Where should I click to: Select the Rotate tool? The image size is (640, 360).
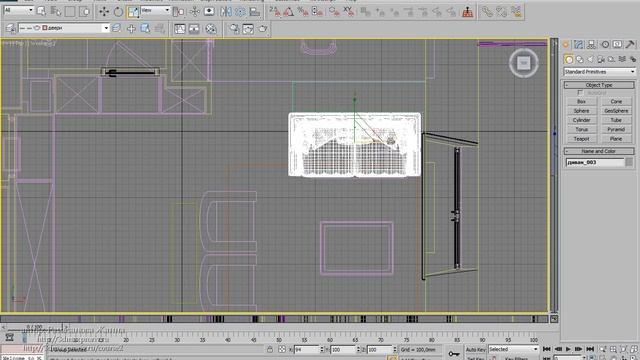(118, 12)
